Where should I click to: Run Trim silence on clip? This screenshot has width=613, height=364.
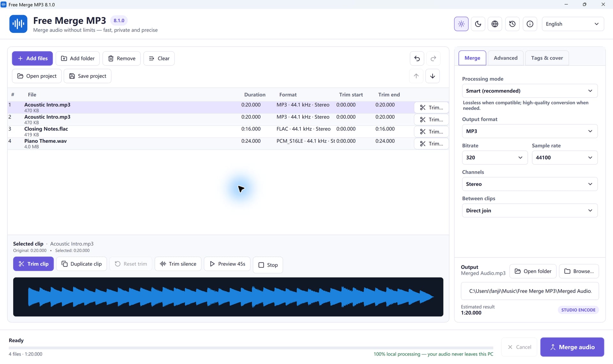click(178, 264)
